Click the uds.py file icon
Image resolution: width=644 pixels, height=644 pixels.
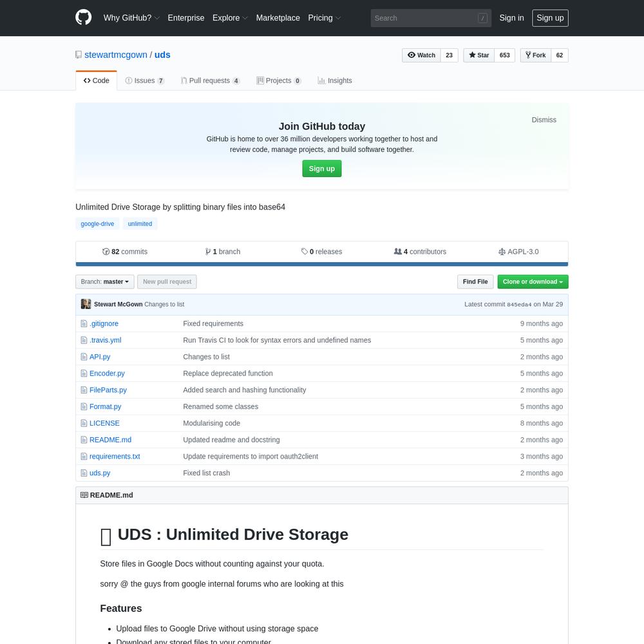[x=84, y=473]
